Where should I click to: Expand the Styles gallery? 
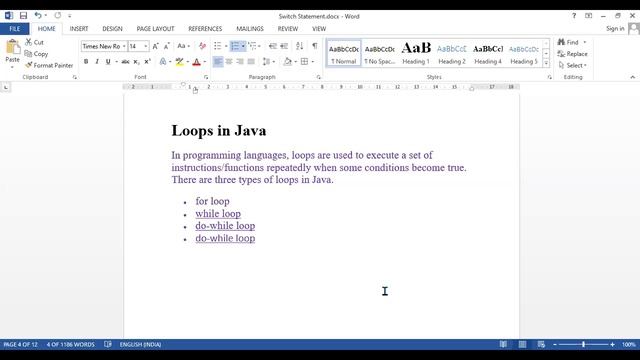tap(546, 63)
